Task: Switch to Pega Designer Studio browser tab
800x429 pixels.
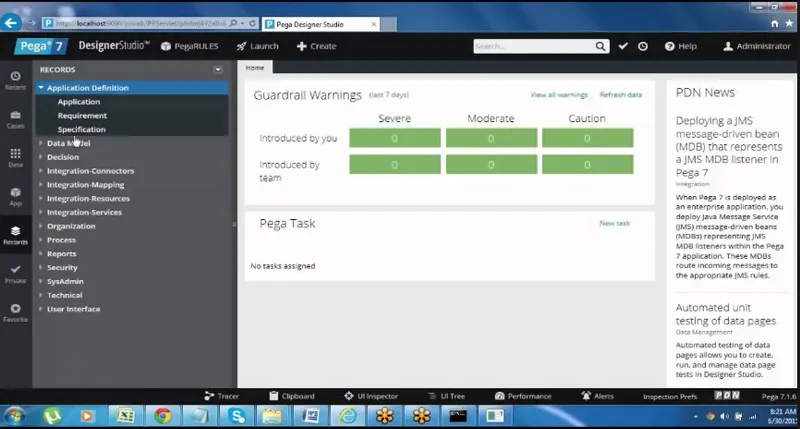Action: (x=320, y=24)
